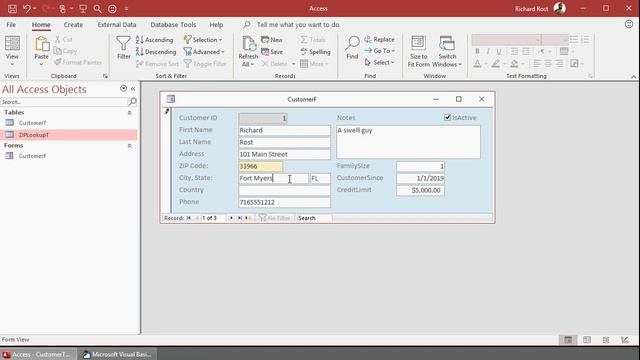
Task: Click the Notes text box
Action: pyautogui.click(x=408, y=142)
